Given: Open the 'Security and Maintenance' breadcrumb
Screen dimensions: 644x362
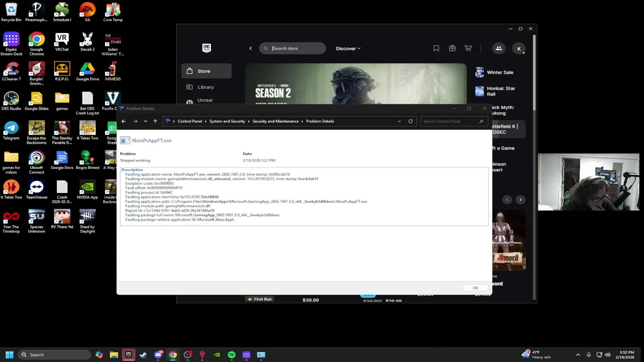Looking at the screenshot, I should coord(275,121).
